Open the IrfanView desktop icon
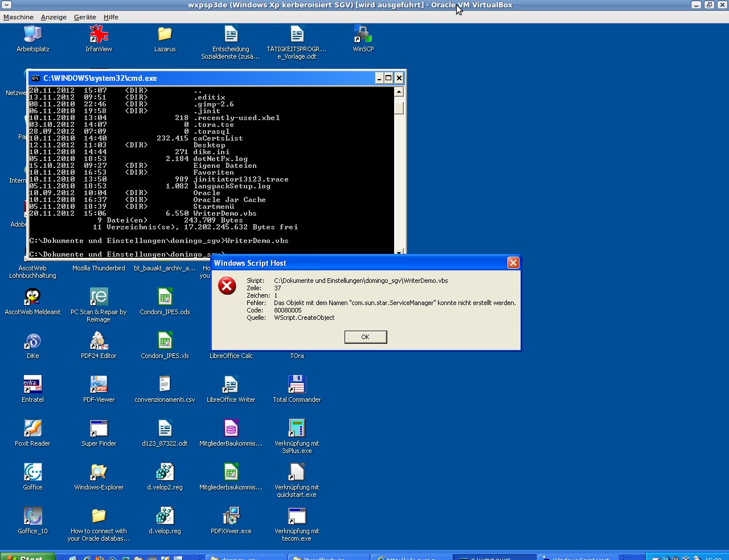 pos(99,35)
